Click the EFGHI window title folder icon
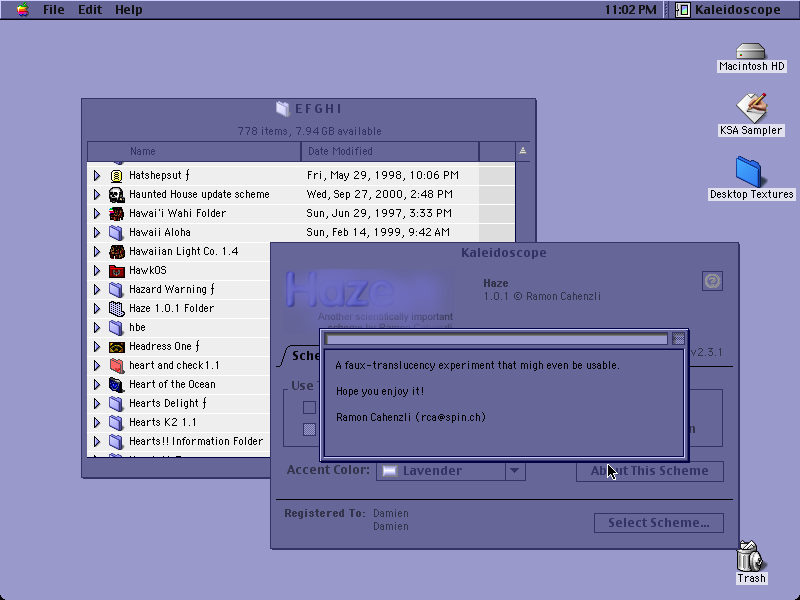Screen dimensions: 800x600 283,109
